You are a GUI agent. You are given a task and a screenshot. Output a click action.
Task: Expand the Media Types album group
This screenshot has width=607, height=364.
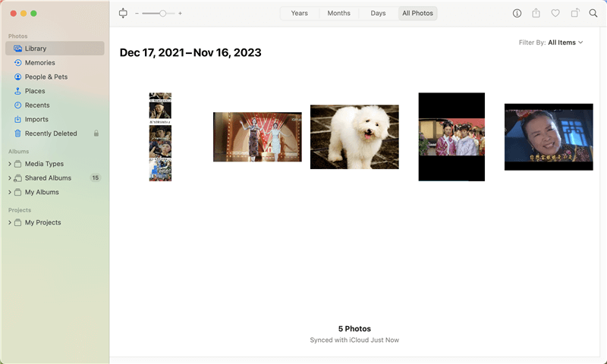pos(10,164)
